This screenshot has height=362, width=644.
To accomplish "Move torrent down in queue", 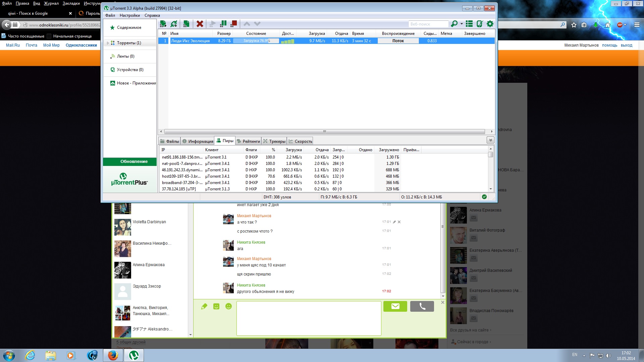I will 257,24.
